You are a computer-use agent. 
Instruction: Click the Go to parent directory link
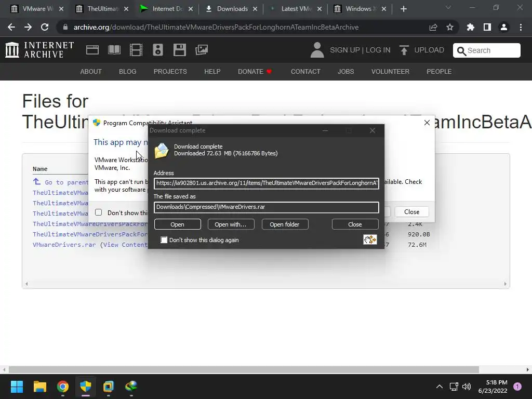point(61,182)
